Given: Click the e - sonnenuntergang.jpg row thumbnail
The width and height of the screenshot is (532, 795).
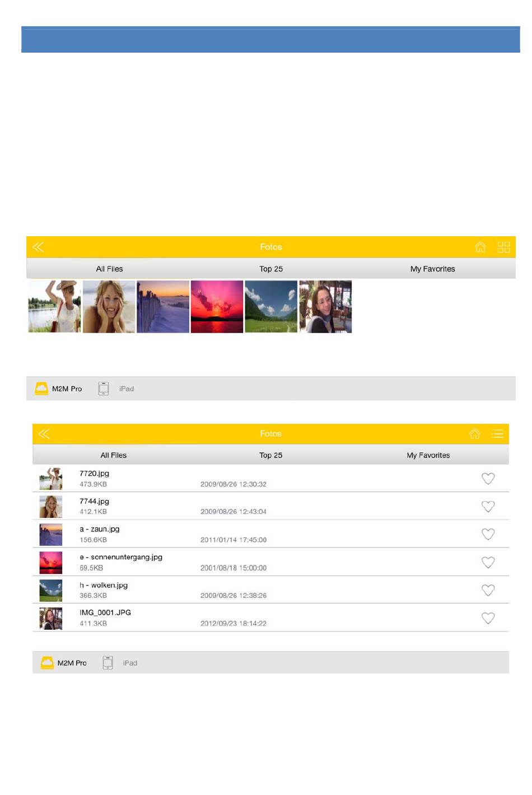Looking at the screenshot, I should click(50, 563).
